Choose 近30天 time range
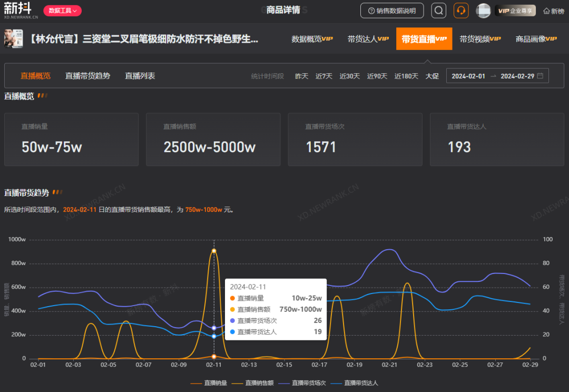 point(349,76)
